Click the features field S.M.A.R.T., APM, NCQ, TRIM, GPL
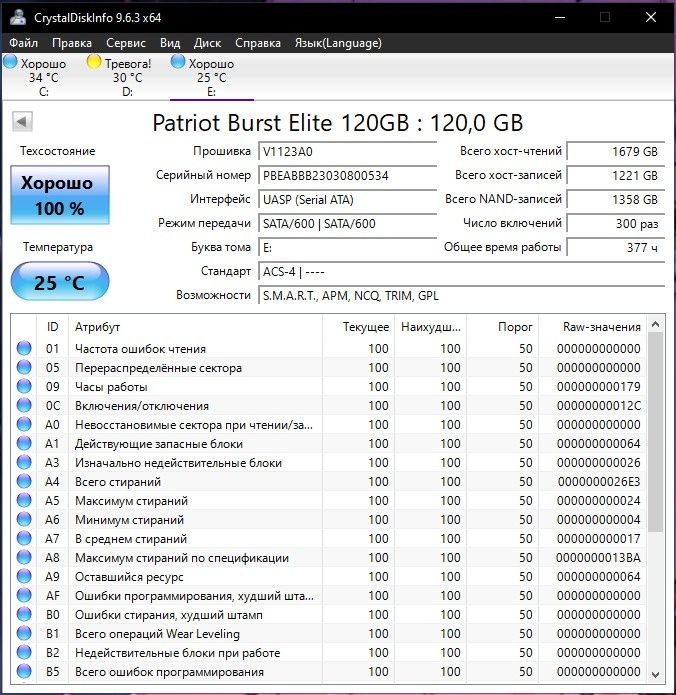Image resolution: width=676 pixels, height=695 pixels. [x=461, y=295]
